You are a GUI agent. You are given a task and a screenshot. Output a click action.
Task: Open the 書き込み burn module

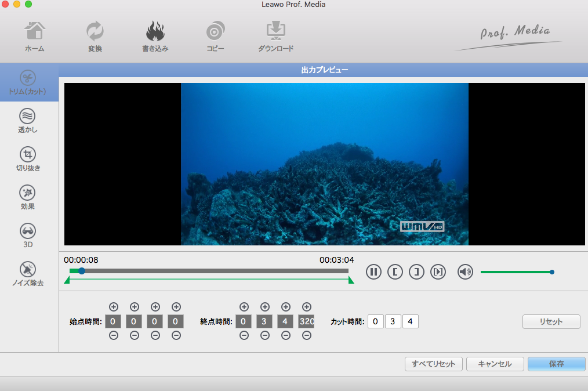tap(155, 37)
